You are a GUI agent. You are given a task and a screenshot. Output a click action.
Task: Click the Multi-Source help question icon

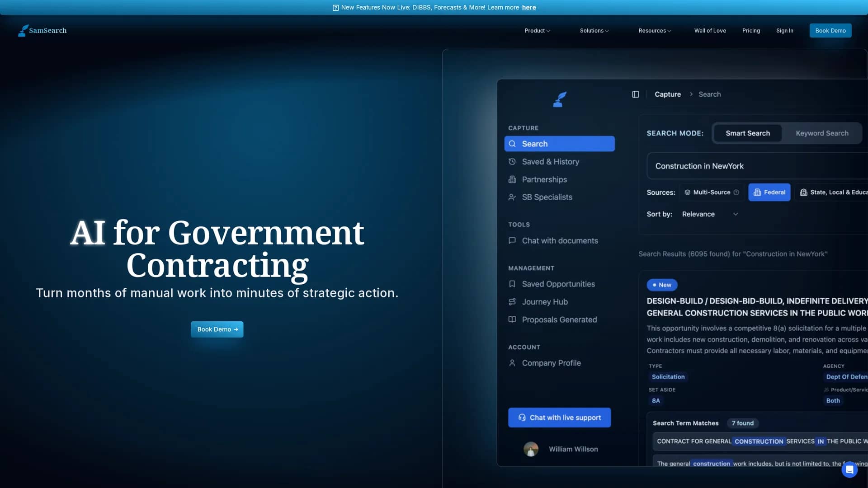click(x=736, y=192)
